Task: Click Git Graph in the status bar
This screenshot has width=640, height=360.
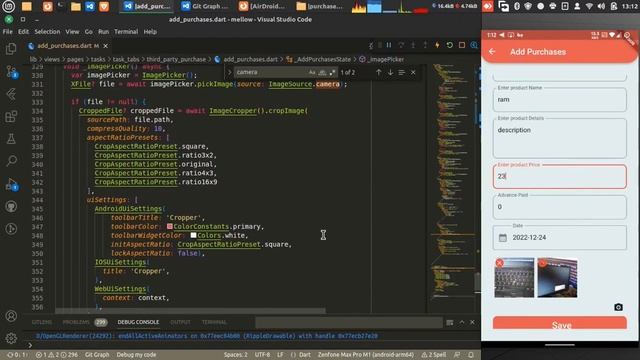Action: pyautogui.click(x=97, y=355)
